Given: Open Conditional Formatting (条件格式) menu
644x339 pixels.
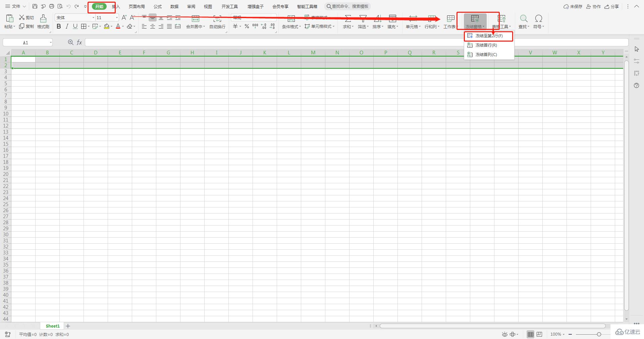Looking at the screenshot, I should point(291,22).
